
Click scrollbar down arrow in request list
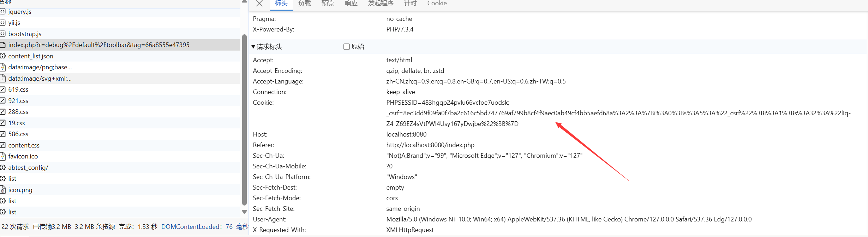point(244,212)
